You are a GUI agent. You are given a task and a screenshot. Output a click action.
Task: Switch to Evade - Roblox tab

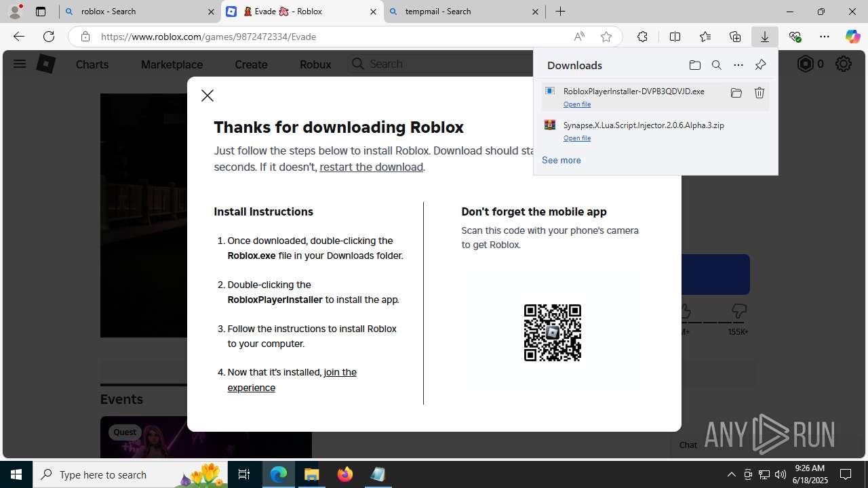tap(302, 12)
